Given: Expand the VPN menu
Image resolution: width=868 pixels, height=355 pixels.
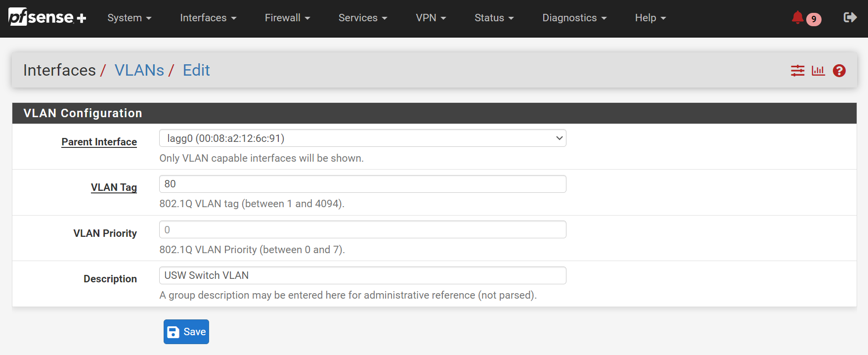Looking at the screenshot, I should [x=431, y=18].
